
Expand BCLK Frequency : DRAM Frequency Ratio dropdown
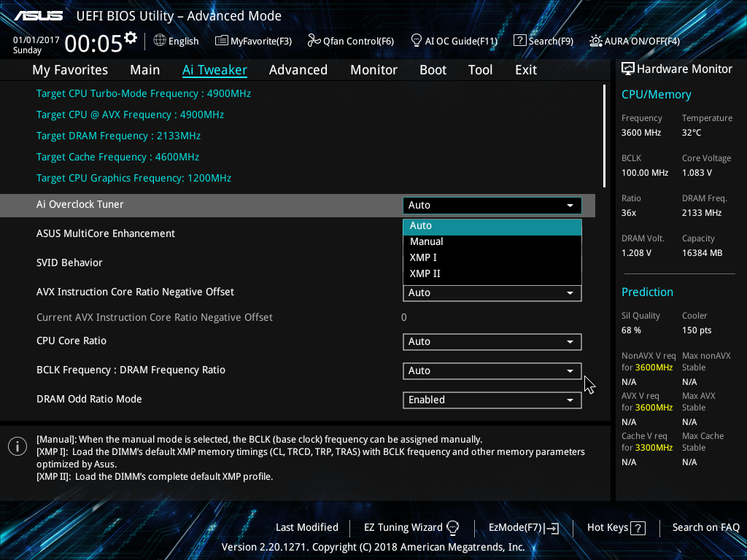click(x=492, y=370)
